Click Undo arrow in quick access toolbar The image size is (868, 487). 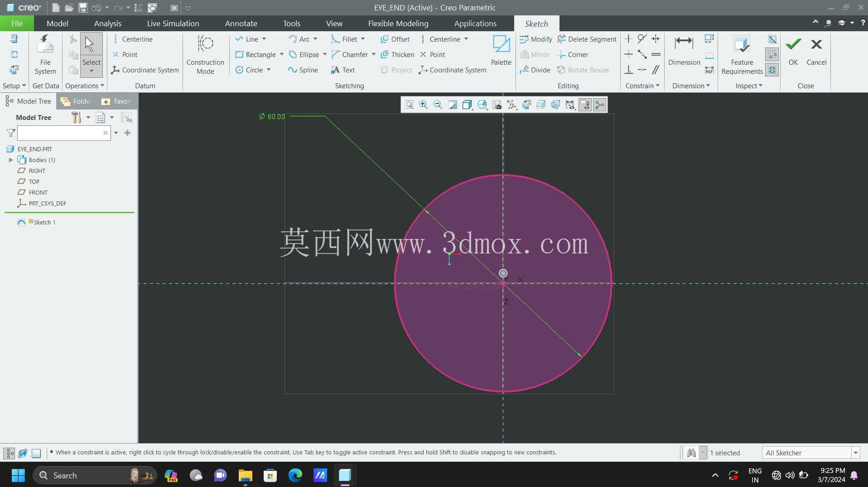tap(96, 8)
